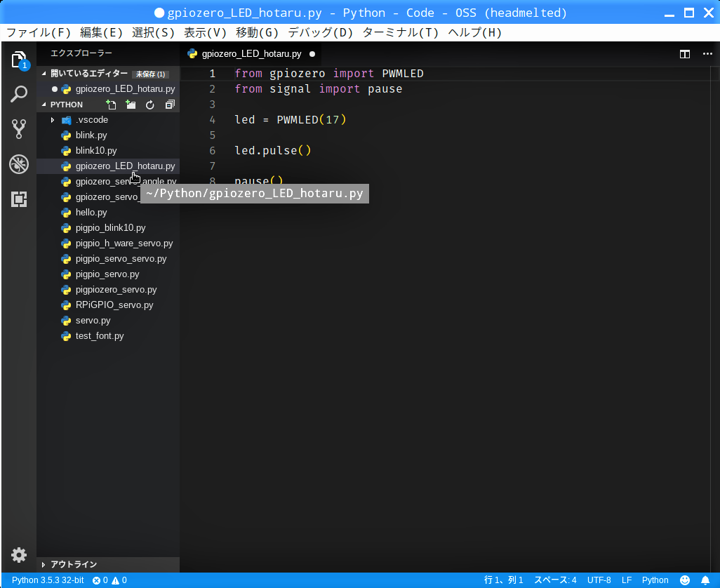Viewport: 720px width, 588px height.
Task: Click line number 2 in the gutter
Action: (x=212, y=89)
